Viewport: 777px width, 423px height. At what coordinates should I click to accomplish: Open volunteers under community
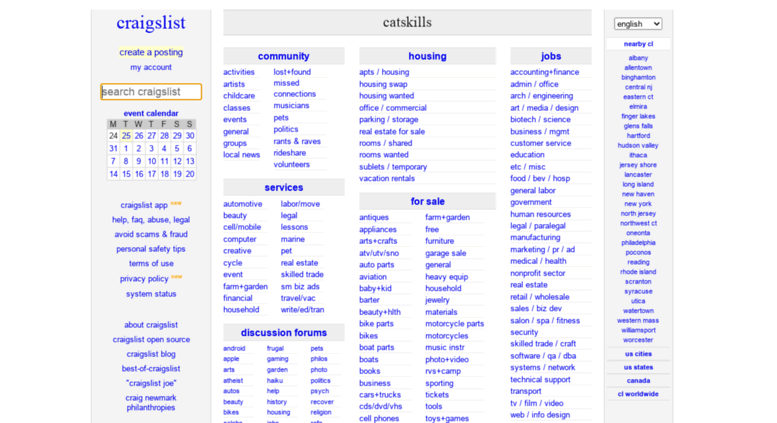(291, 164)
